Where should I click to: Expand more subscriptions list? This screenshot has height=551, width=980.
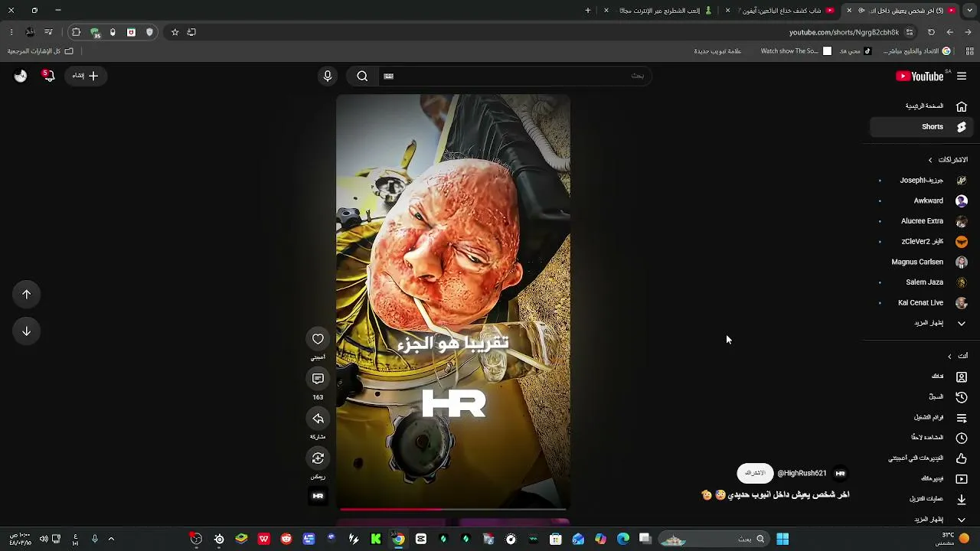(x=923, y=323)
